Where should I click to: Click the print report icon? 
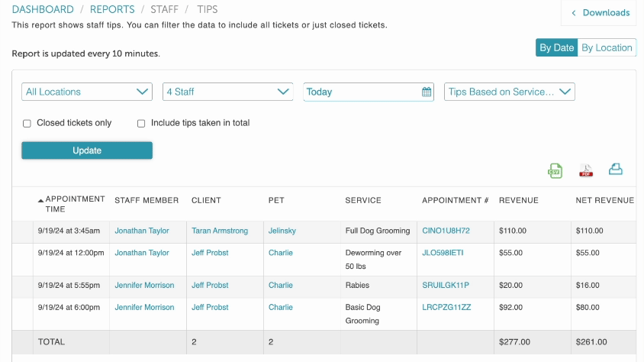pyautogui.click(x=615, y=170)
